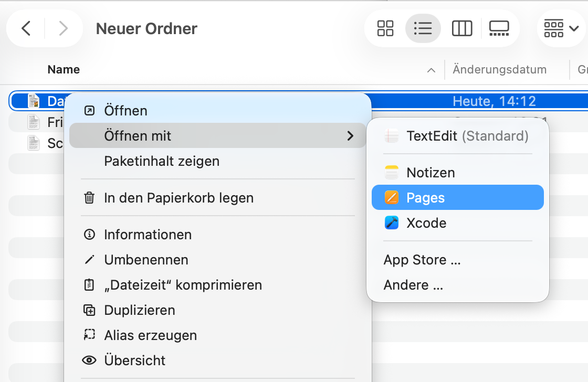Select Duplizieren from context menu
This screenshot has height=382, width=588.
[x=139, y=310]
